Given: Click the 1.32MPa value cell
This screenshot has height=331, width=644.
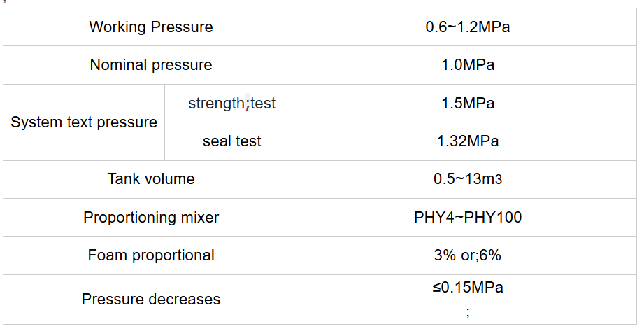Looking at the screenshot, I should click(x=467, y=141).
